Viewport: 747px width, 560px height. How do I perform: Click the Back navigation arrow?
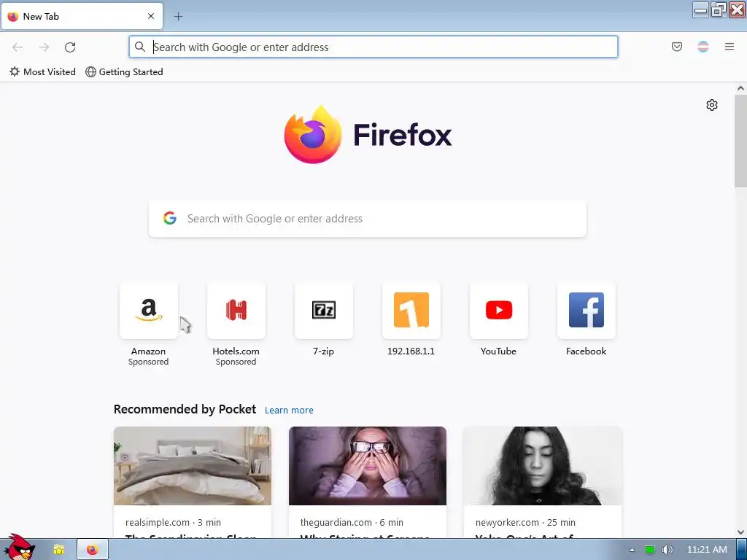point(18,47)
